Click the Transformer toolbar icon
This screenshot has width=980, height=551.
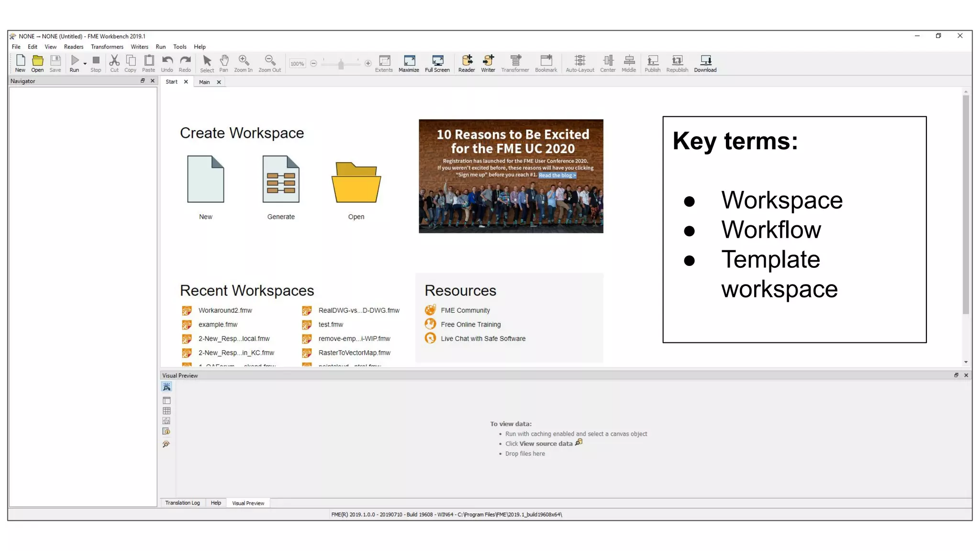pos(515,63)
